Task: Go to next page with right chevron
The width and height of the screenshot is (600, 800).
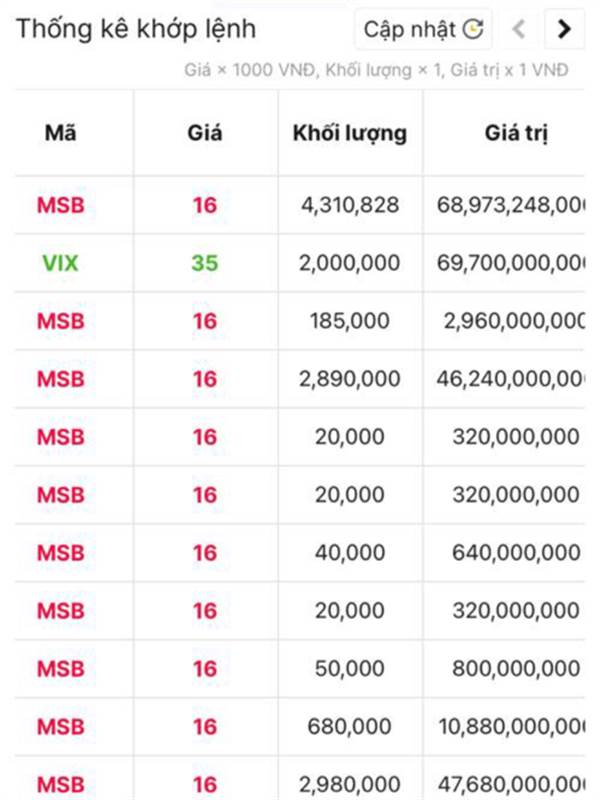Action: 564,29
